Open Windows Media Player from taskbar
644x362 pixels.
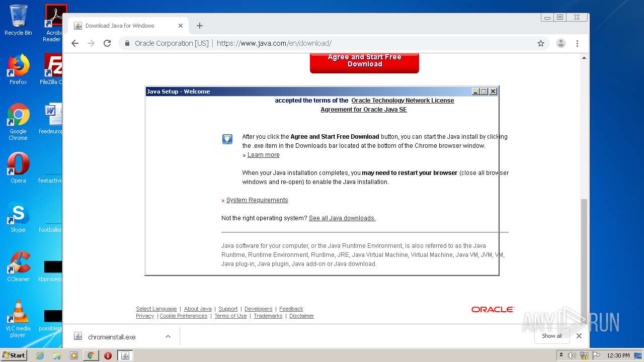[74, 355]
